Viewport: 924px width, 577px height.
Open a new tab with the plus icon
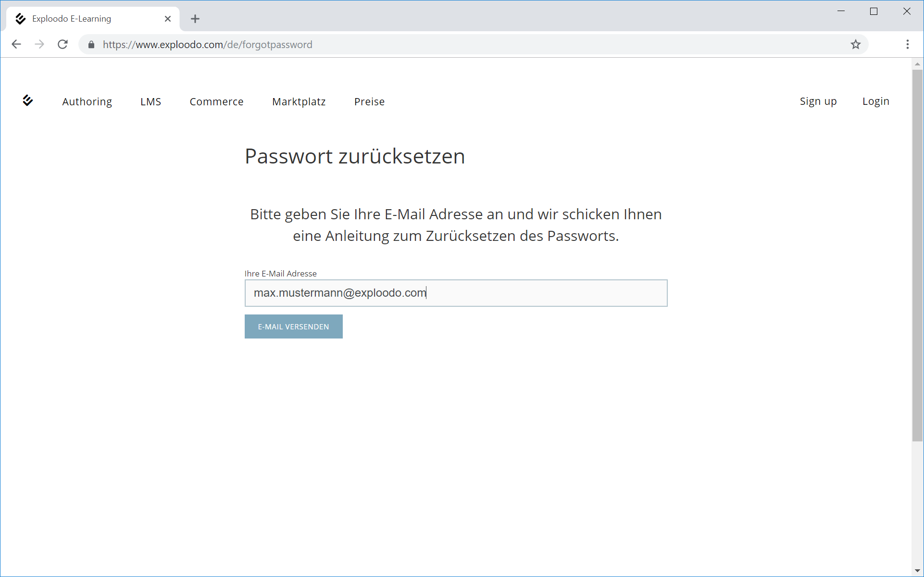tap(195, 19)
